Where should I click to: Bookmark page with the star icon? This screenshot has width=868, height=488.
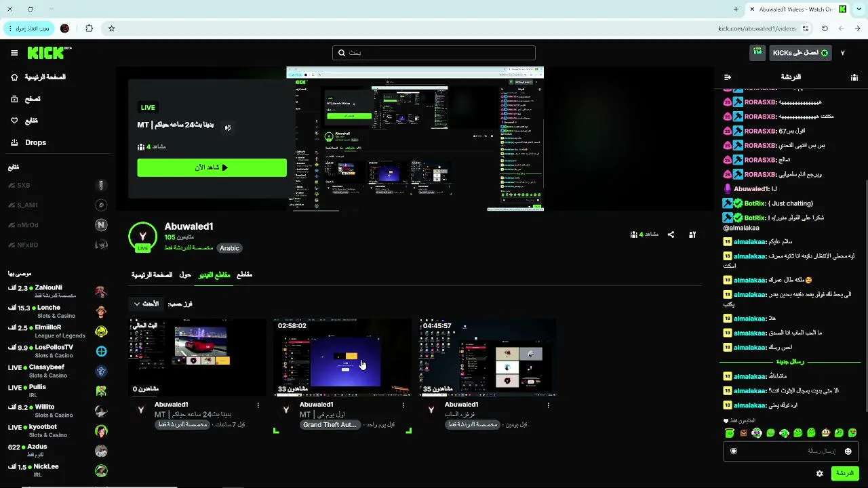(112, 28)
